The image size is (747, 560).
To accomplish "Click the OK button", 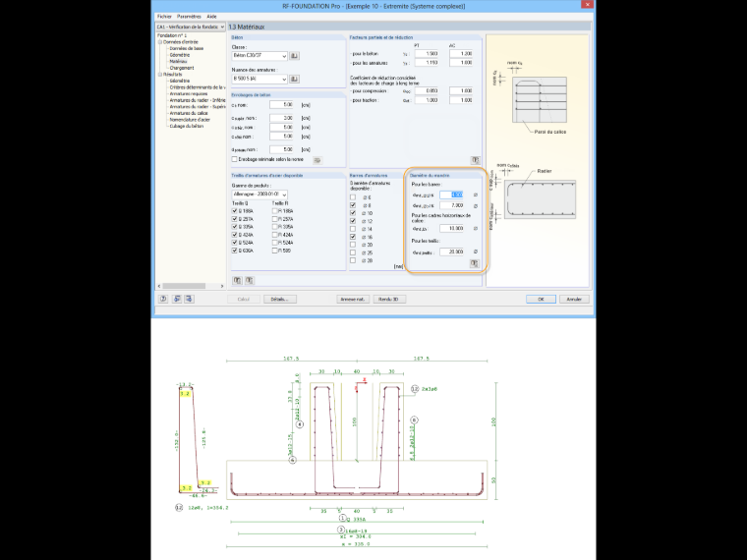I will pos(541,299).
